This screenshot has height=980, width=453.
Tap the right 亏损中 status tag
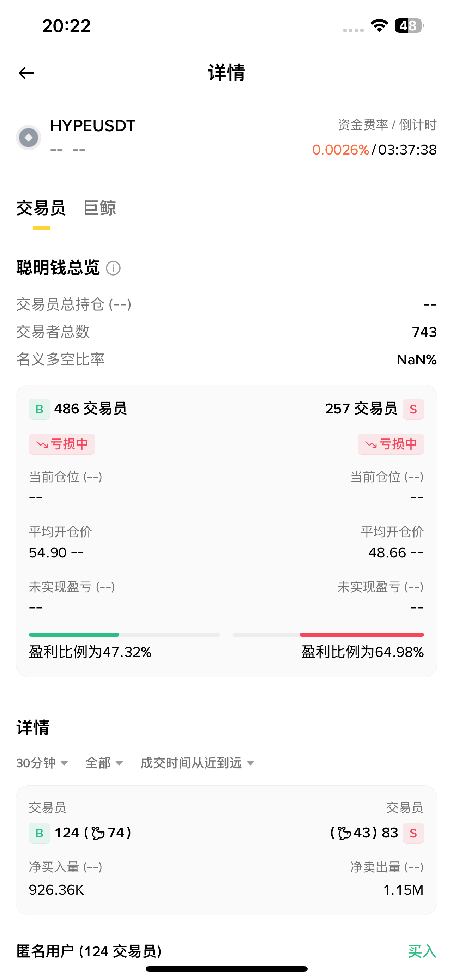pyautogui.click(x=391, y=444)
